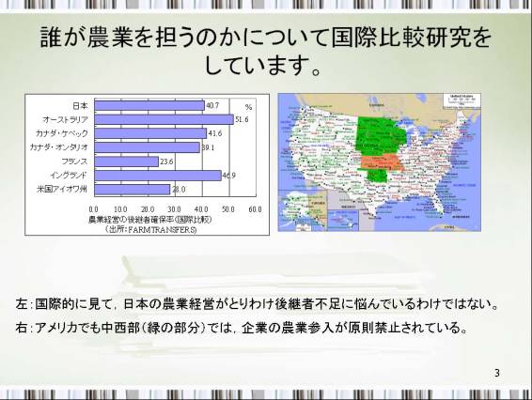Click the slide number 3
This screenshot has height=400, width=532.
pyautogui.click(x=497, y=373)
